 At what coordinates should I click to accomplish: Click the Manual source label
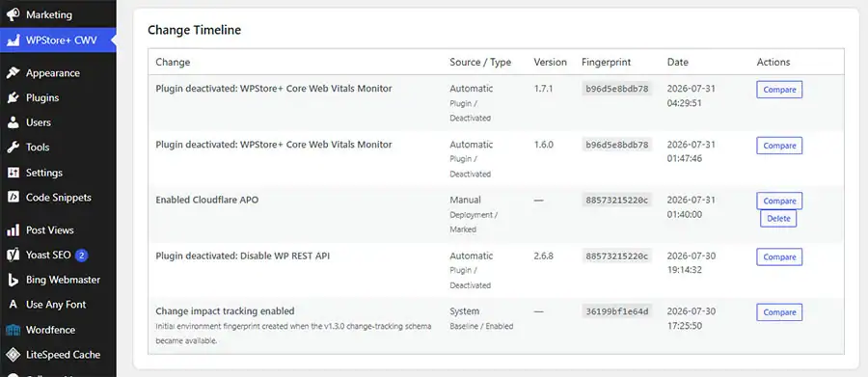coord(465,200)
